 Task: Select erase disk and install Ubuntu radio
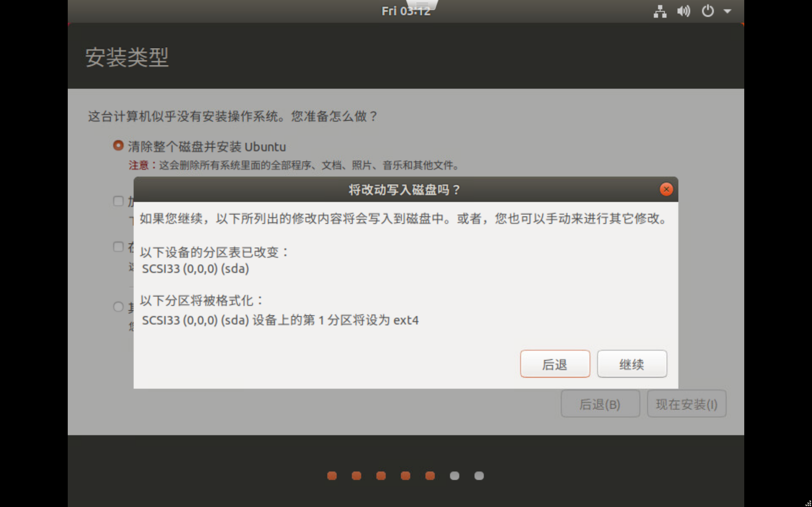118,146
